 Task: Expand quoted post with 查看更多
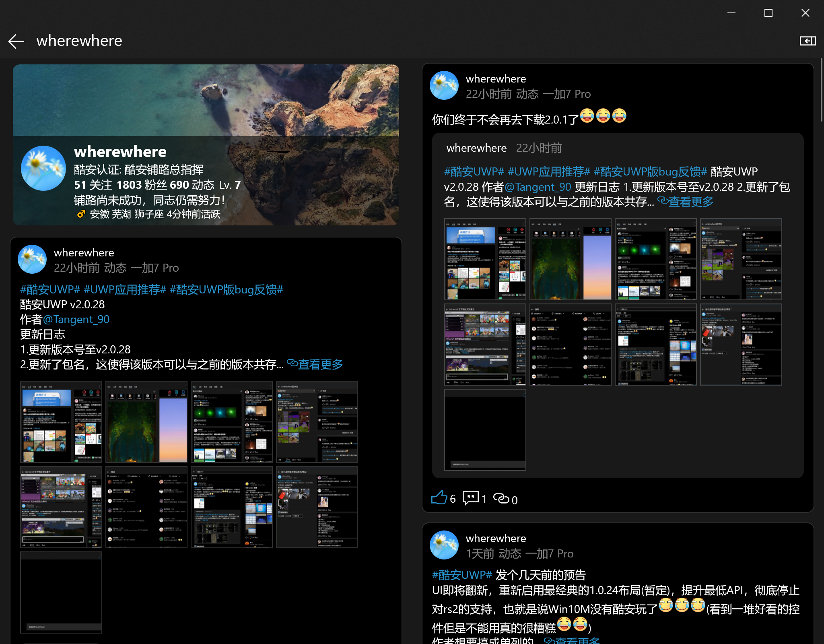(686, 202)
